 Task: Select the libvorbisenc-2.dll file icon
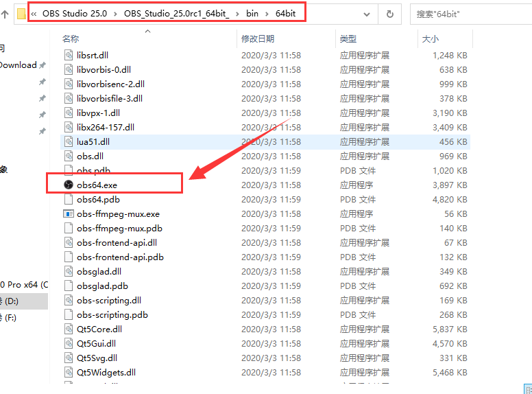tap(69, 84)
